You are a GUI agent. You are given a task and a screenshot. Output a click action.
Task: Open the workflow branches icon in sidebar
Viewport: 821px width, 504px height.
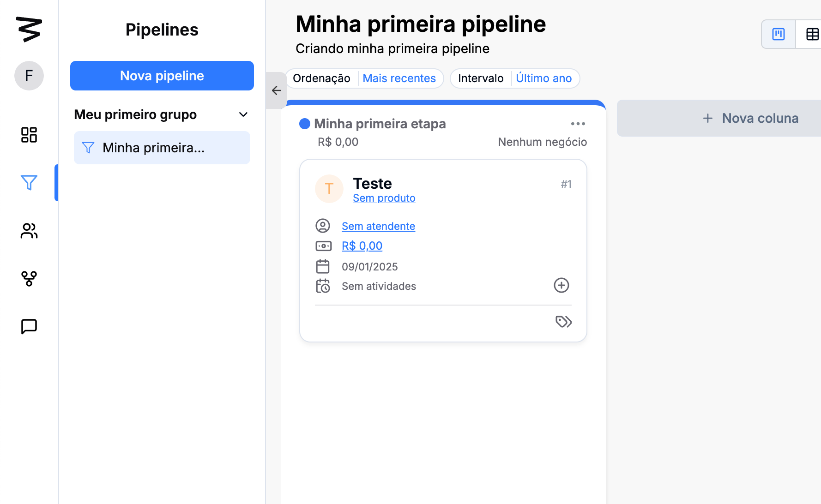[29, 279]
